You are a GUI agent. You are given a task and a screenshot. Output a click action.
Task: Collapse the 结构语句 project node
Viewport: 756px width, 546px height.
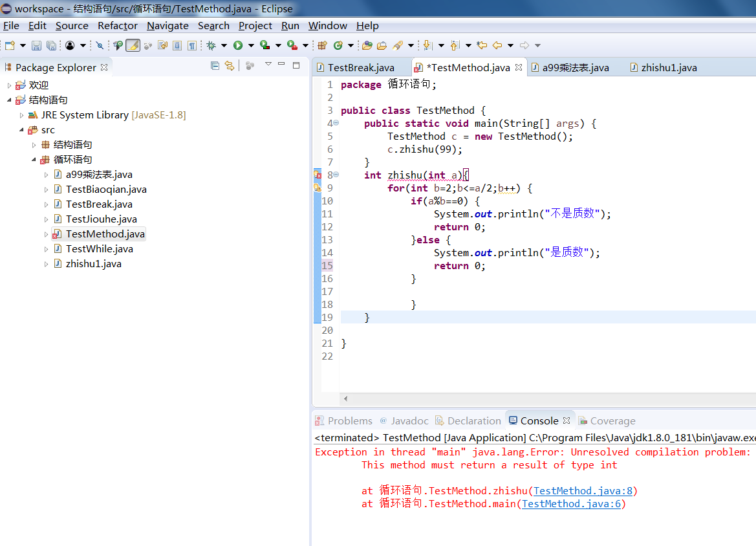[x=9, y=100]
